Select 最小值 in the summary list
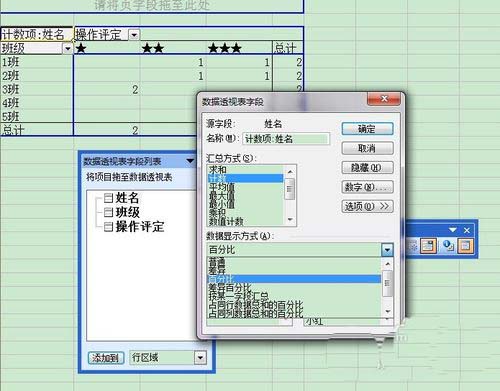Screen dimensions: 500x391 coord(246,204)
